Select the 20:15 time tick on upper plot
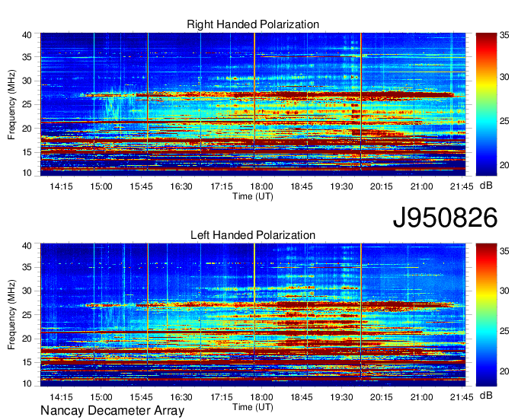518x420 pixels. [x=382, y=186]
